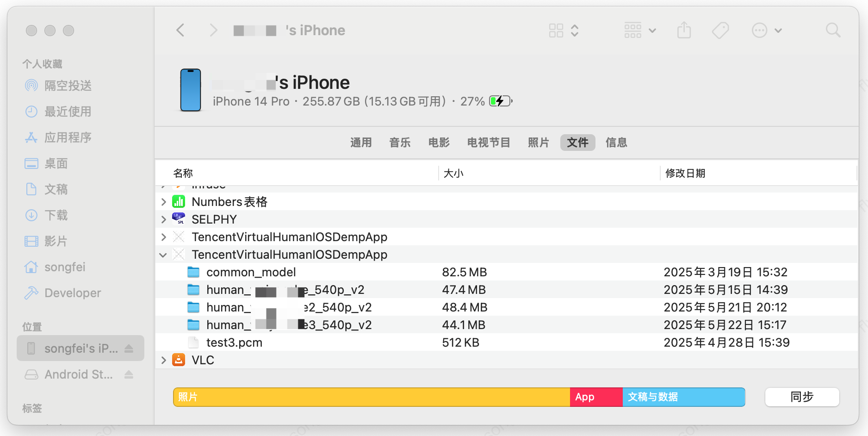The height and width of the screenshot is (436, 868).
Task: Open 影片 in the sidebar
Action: 46,241
